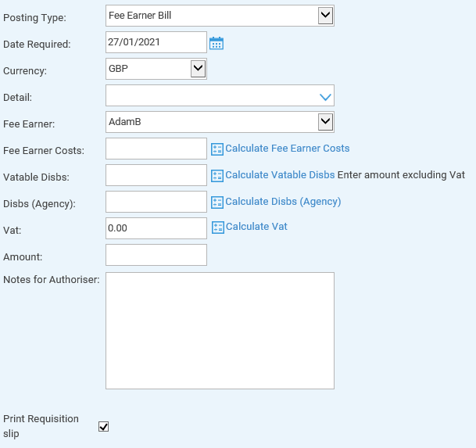Screen dimensions: 476x448
Task: Click the Calculate Vat link
Action: coord(256,227)
